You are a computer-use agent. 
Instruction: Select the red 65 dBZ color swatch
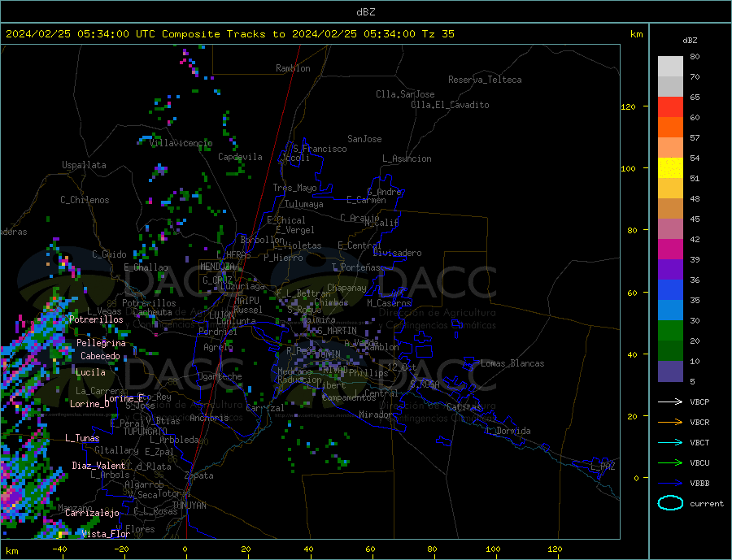click(x=670, y=106)
